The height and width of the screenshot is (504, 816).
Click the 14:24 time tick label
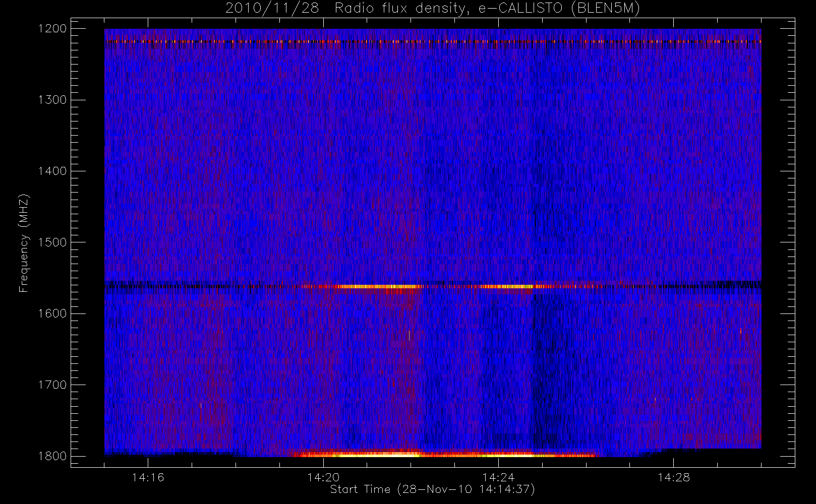pos(498,477)
